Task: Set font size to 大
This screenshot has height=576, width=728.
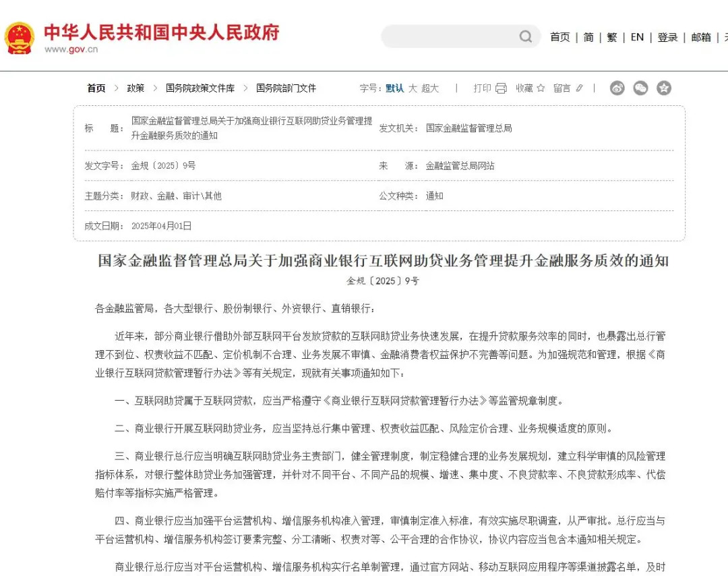Action: 413,88
